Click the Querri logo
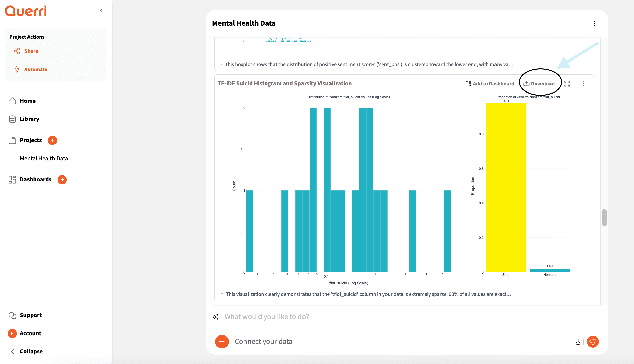Image resolution: width=634 pixels, height=364 pixels. coord(26,11)
